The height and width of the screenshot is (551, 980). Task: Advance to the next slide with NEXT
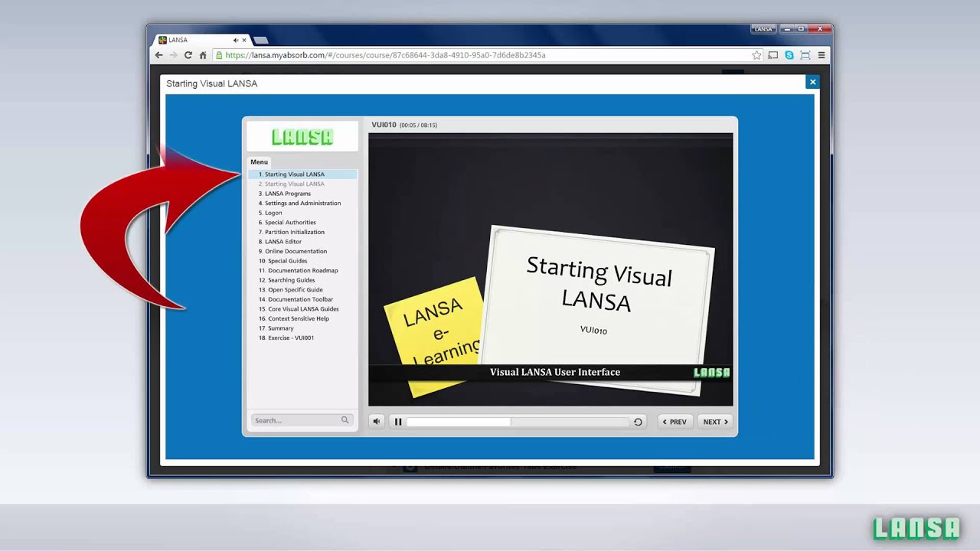click(x=715, y=422)
